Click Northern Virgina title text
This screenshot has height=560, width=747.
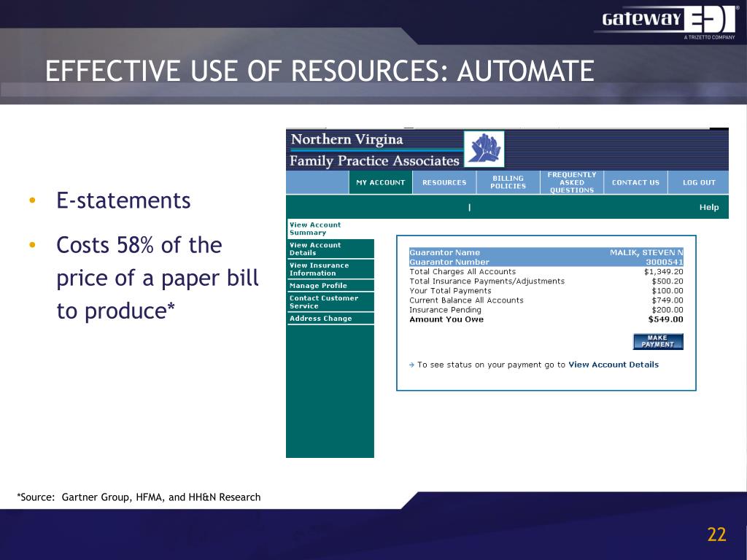coord(347,139)
